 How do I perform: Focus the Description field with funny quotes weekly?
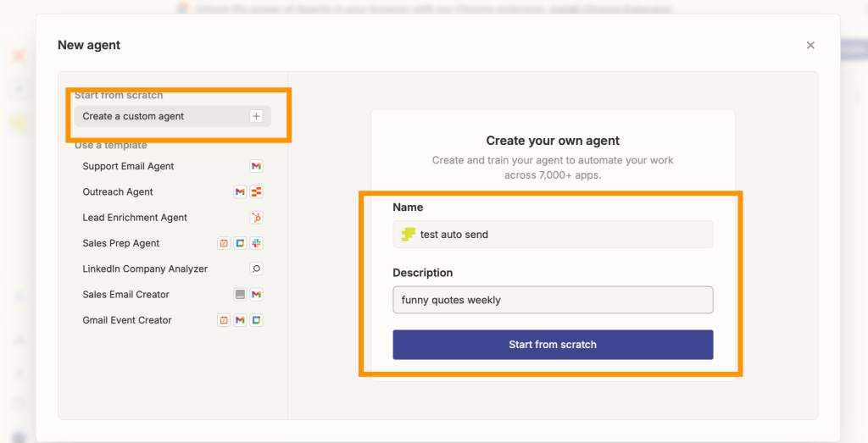coord(553,300)
